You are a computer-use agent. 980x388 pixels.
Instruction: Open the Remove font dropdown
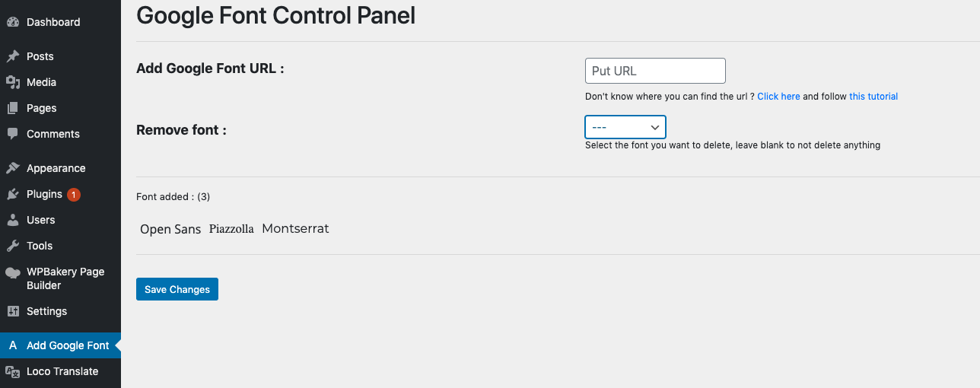[x=625, y=127]
